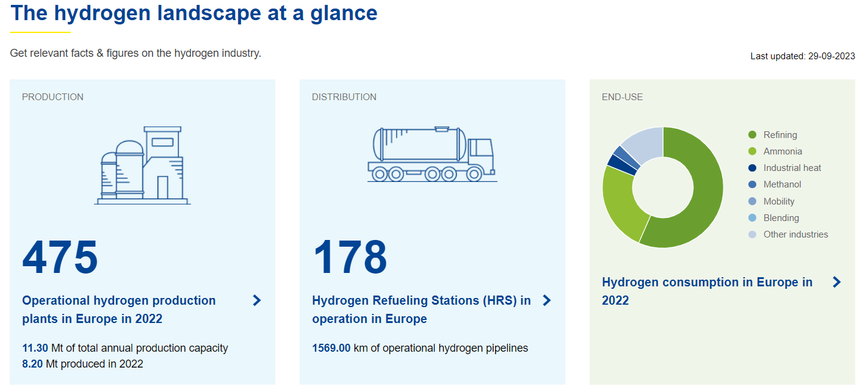Click the PRODUCTION card label
868x392 pixels.
[x=52, y=97]
